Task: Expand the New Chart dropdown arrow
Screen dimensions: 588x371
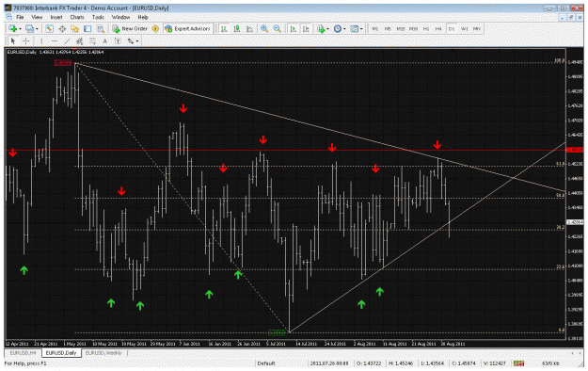Action: click(20, 29)
